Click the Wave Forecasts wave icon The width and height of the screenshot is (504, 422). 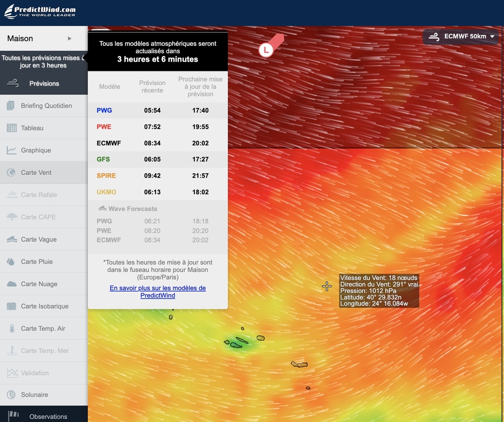102,208
